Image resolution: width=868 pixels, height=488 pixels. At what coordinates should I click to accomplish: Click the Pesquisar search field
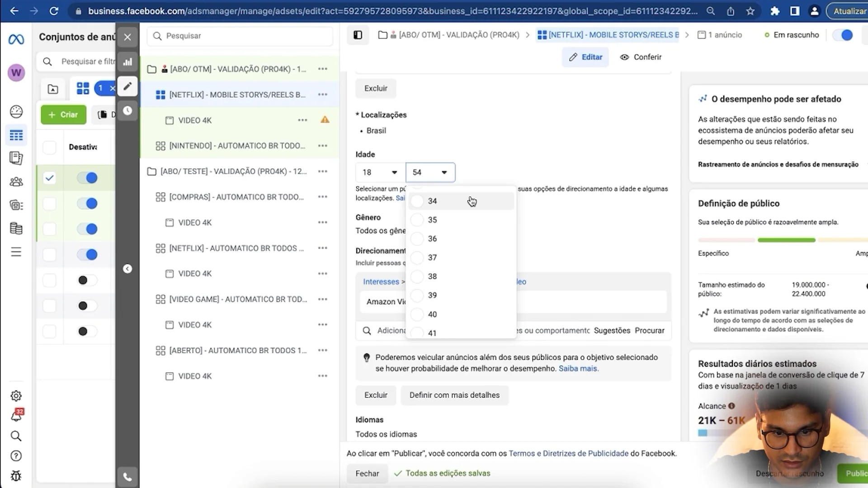pyautogui.click(x=240, y=36)
